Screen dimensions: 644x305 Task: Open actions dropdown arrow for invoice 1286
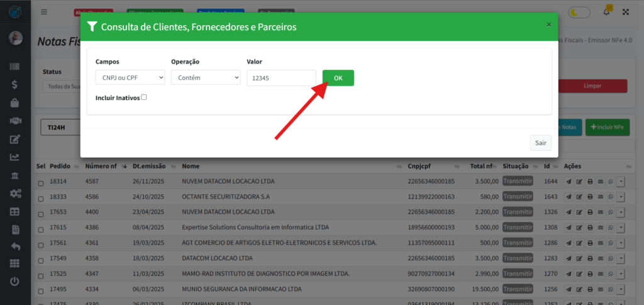point(621,242)
